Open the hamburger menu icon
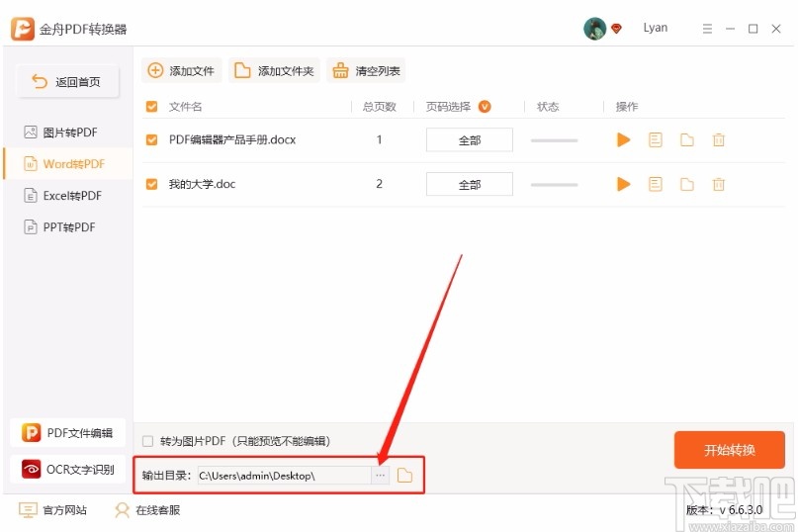This screenshot has width=798, height=532. (x=707, y=29)
